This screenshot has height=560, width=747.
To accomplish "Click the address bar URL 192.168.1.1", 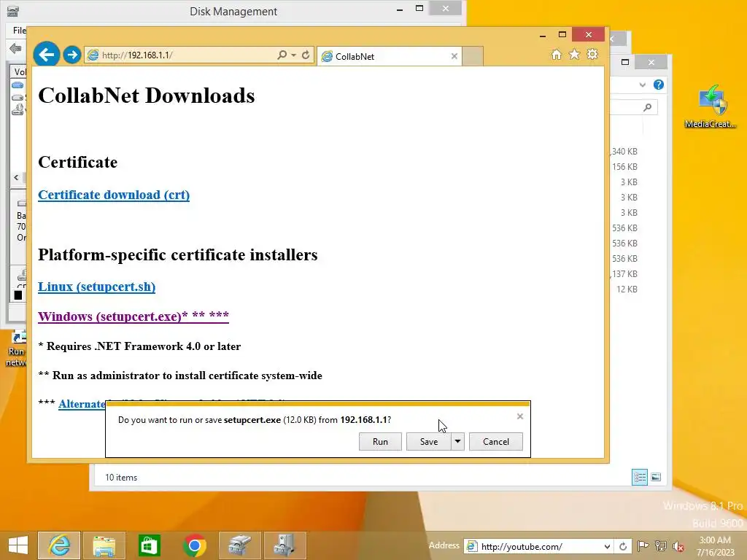I will [x=137, y=55].
